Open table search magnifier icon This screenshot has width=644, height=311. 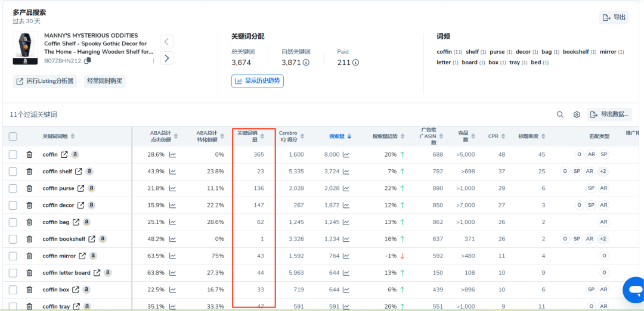tap(560, 115)
